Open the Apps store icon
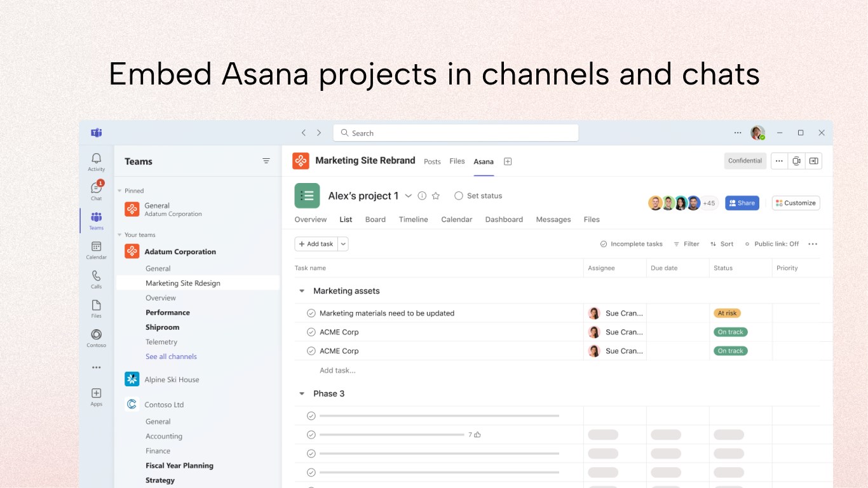The width and height of the screenshot is (868, 488). click(x=96, y=396)
